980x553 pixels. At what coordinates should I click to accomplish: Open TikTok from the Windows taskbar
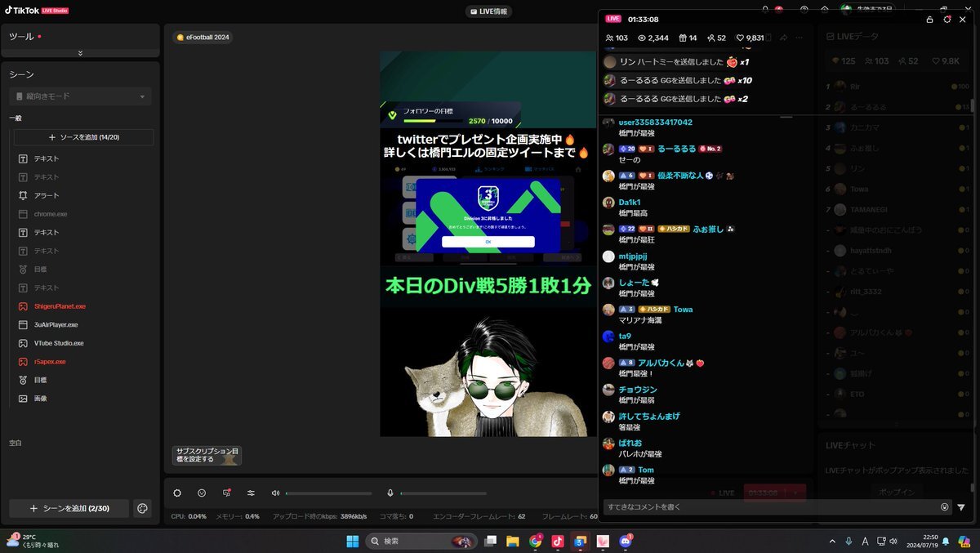(x=558, y=541)
